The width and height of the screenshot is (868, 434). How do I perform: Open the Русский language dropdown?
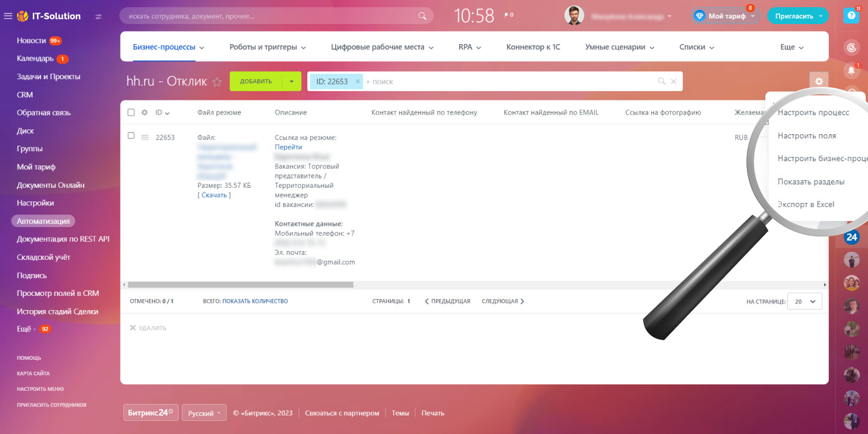click(x=204, y=413)
